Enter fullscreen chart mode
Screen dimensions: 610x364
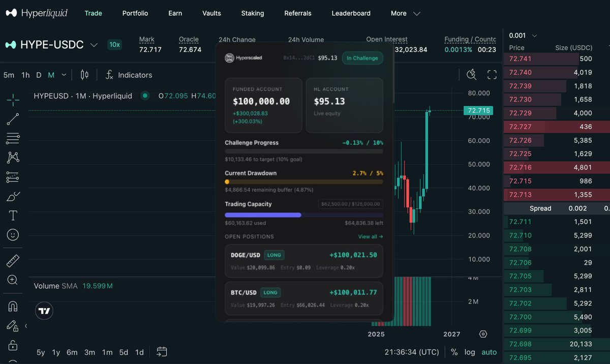click(492, 75)
